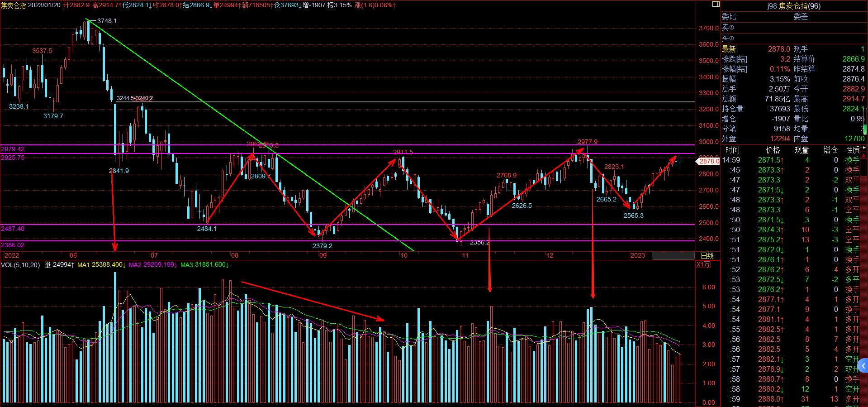Screen dimensions: 868x407
Task: Toggle the MA3 volume average line label
Action: click(x=204, y=265)
